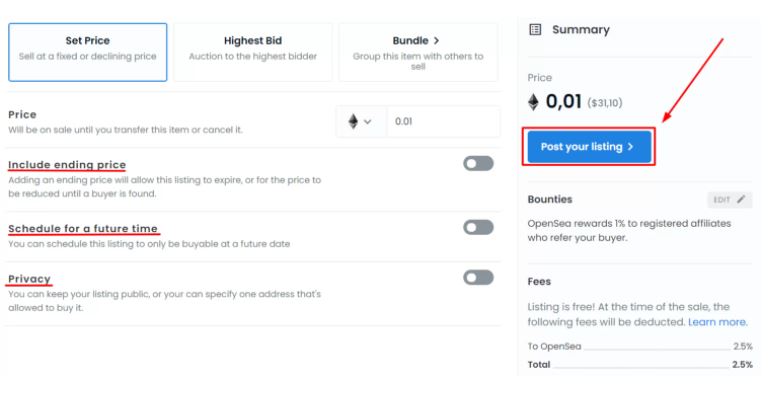Click the Privacy heading label
The width and height of the screenshot is (782, 398).
tap(29, 279)
